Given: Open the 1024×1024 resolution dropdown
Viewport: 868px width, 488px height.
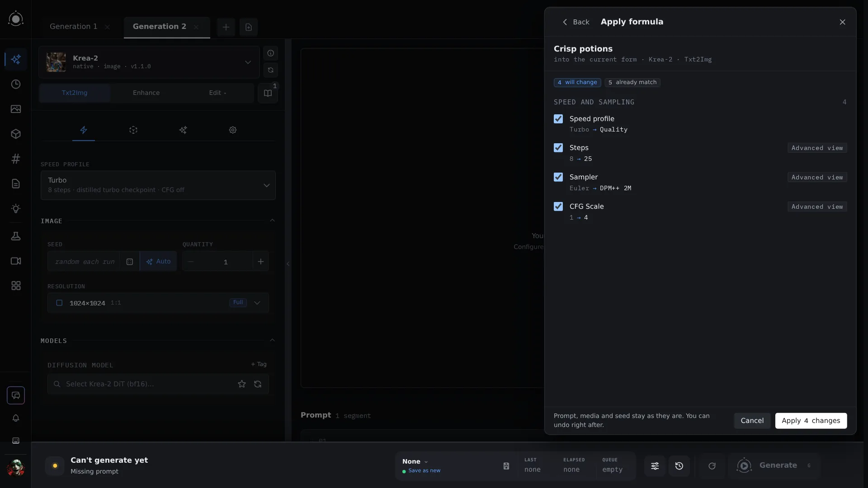Looking at the screenshot, I should (x=158, y=303).
